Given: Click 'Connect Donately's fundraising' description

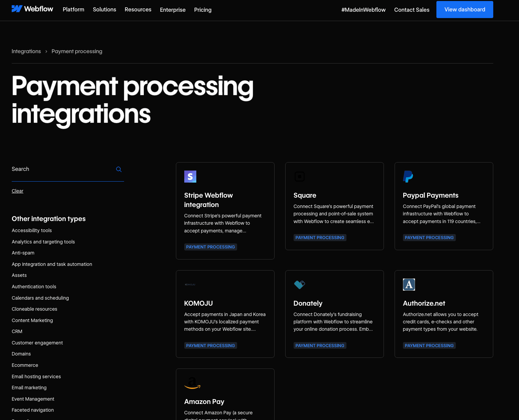Looking at the screenshot, I should pos(333,322).
